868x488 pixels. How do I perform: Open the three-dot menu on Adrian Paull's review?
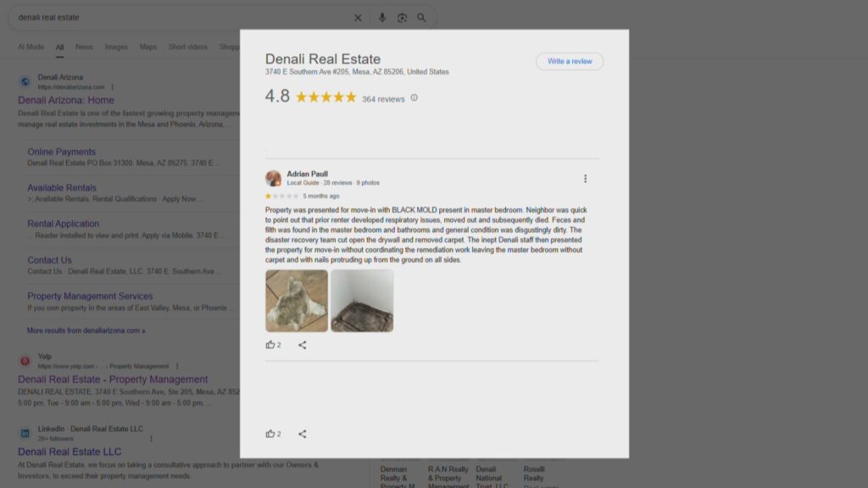click(x=585, y=178)
